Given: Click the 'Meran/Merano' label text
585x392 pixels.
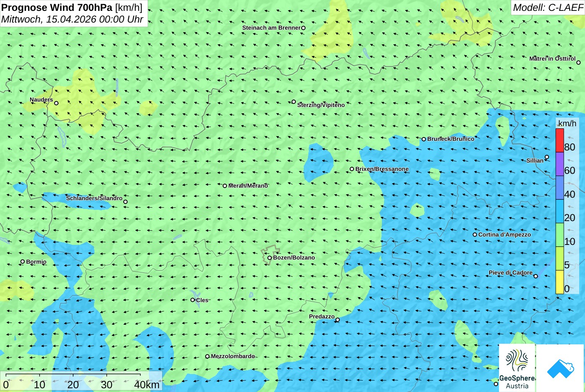Looking at the screenshot, I should [248, 186].
